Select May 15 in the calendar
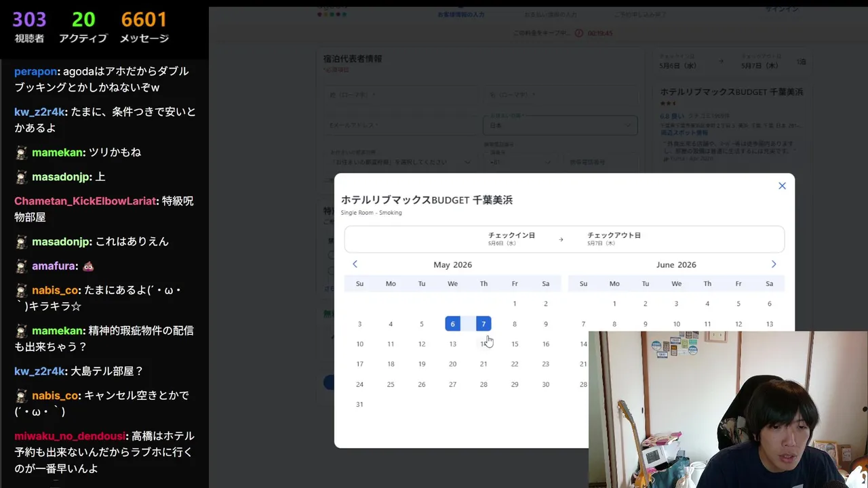The width and height of the screenshot is (868, 488). click(x=515, y=344)
